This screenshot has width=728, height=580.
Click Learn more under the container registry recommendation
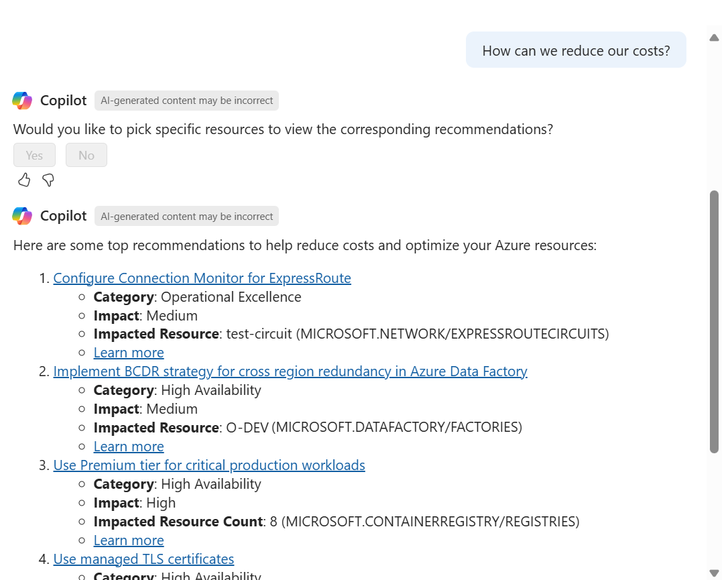pos(129,540)
